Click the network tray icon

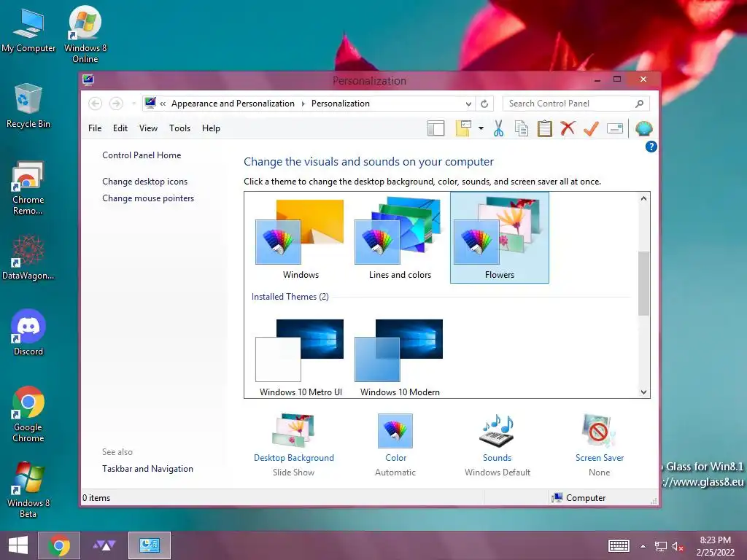(660, 546)
